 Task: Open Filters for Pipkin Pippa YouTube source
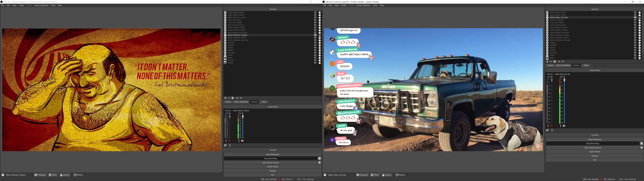pos(375,175)
